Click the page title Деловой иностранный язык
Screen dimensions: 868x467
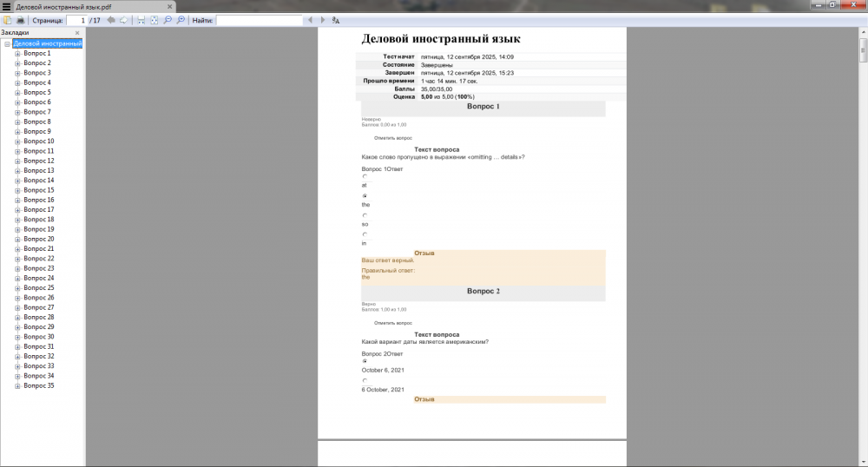441,39
